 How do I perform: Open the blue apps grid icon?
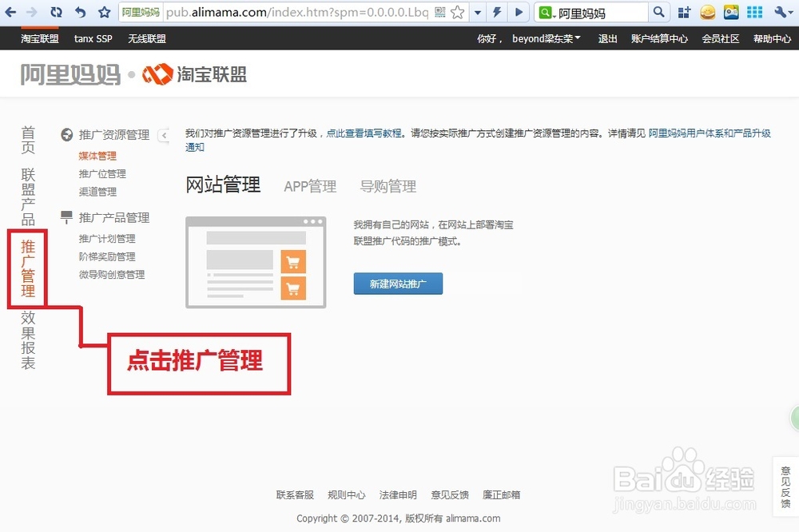755,12
